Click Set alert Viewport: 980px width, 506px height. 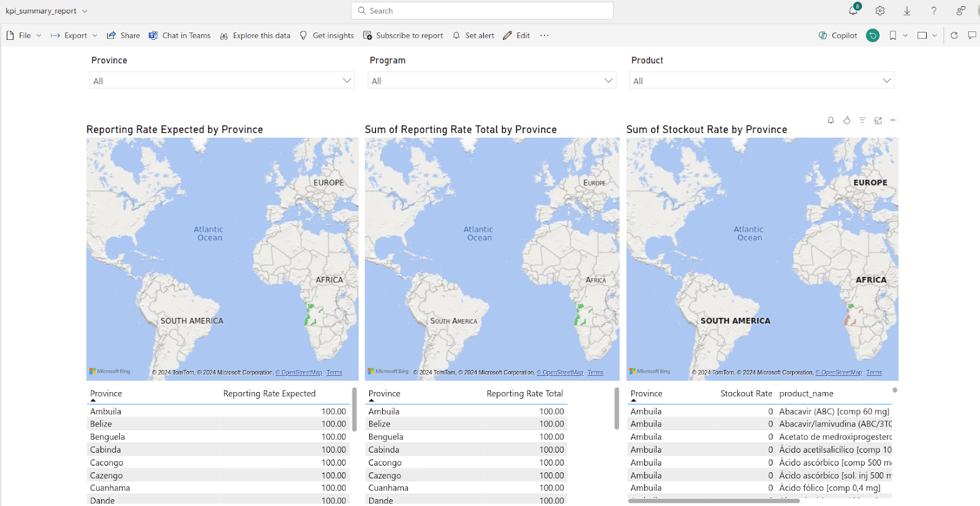click(473, 36)
